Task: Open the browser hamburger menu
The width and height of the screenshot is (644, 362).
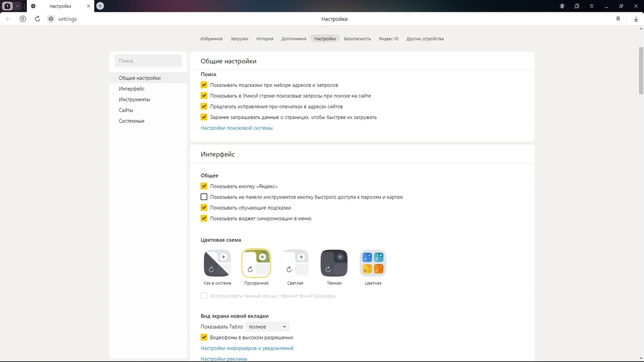Action: [x=592, y=6]
